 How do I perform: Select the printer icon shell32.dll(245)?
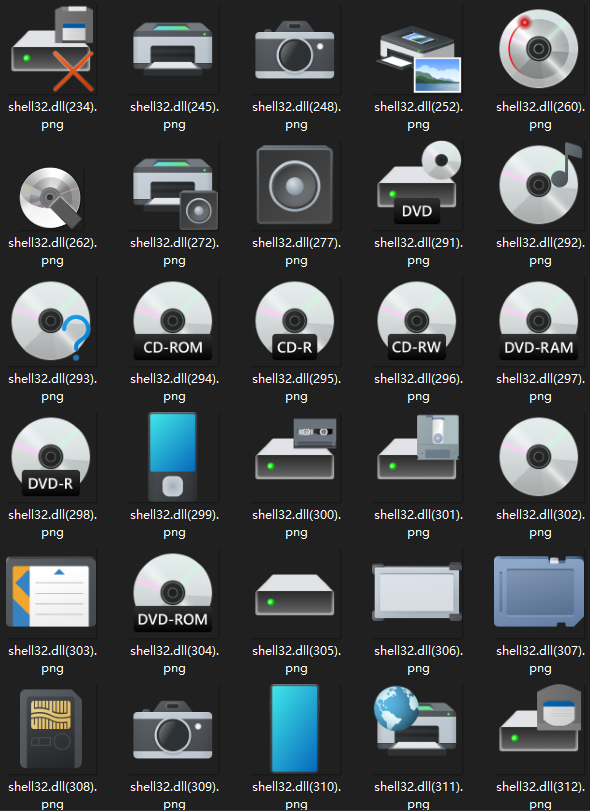[x=173, y=49]
